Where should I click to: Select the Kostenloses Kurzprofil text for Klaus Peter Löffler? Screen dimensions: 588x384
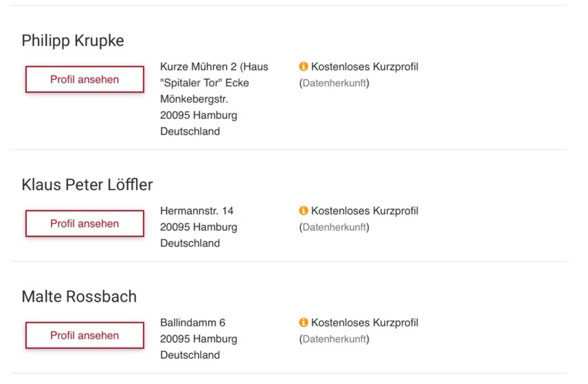coord(364,211)
